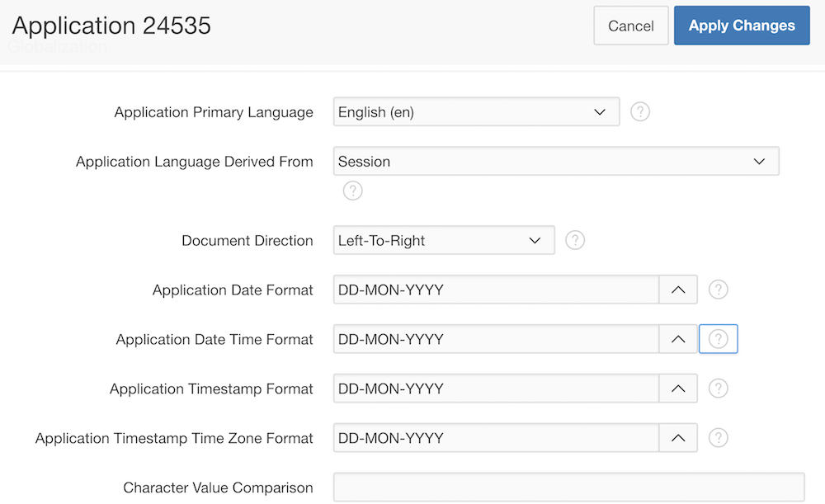Show help for Application Date Format
This screenshot has height=504, width=825.
(718, 290)
